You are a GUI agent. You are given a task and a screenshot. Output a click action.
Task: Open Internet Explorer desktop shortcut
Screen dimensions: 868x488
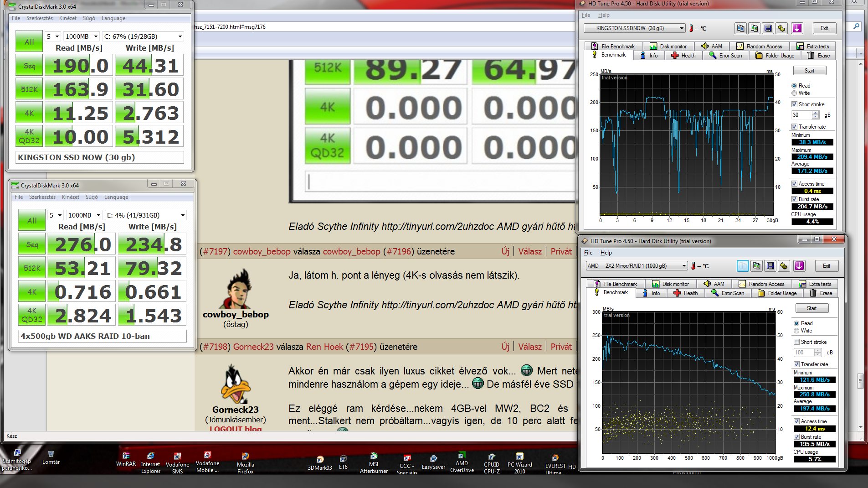pyautogui.click(x=150, y=463)
